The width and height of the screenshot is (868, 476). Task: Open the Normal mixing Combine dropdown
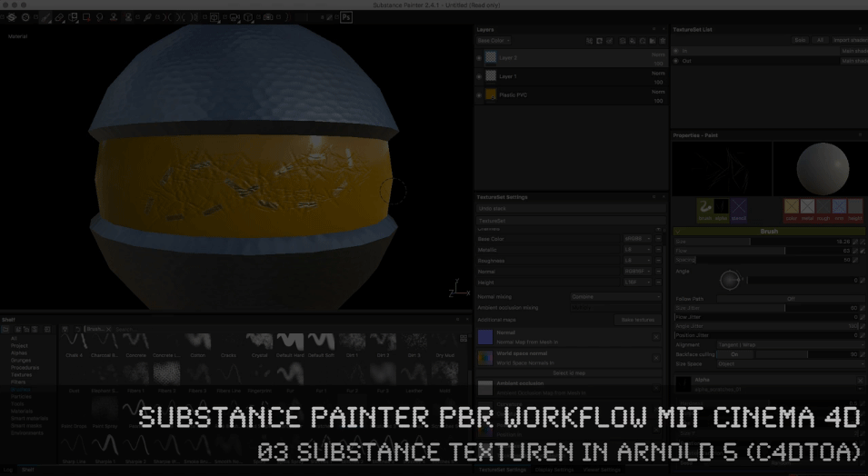(616, 297)
